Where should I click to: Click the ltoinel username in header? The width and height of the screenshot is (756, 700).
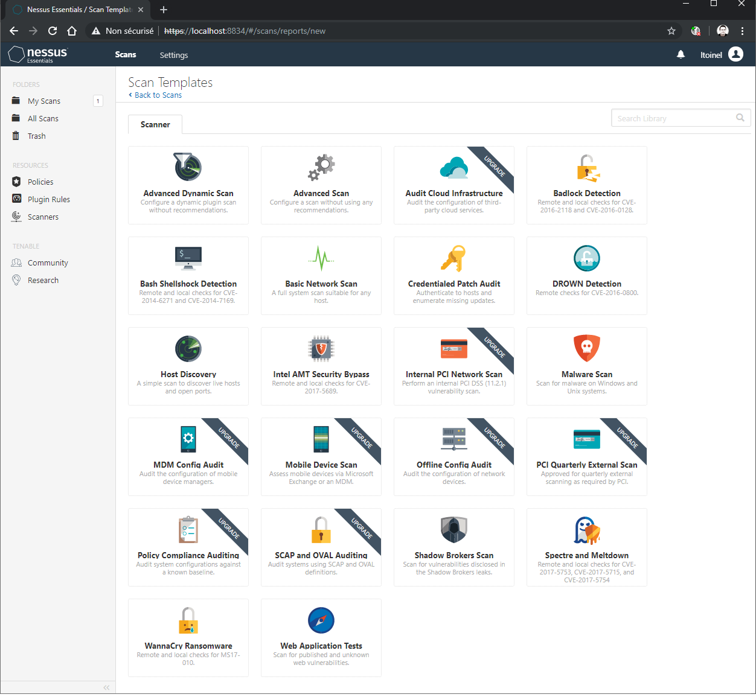click(711, 55)
